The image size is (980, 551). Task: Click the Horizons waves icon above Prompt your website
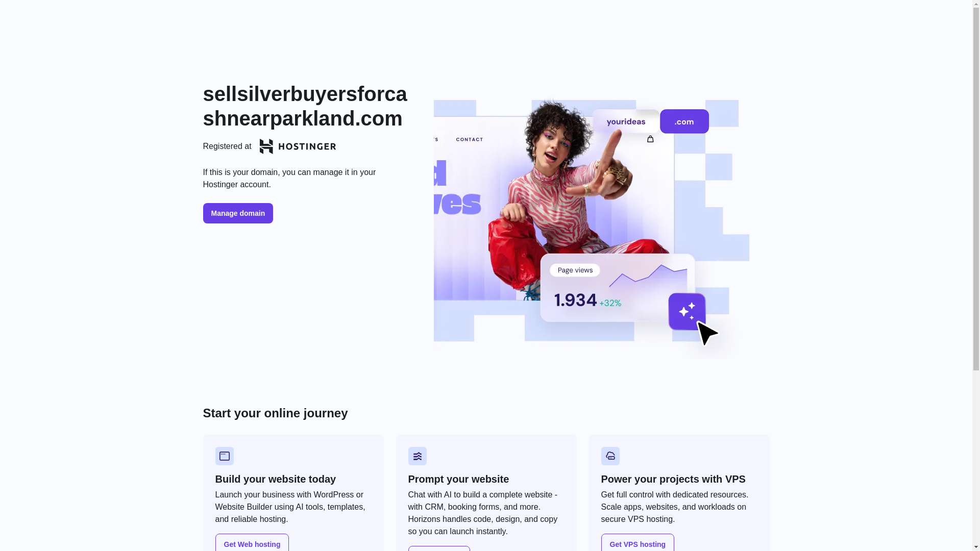pos(418,456)
